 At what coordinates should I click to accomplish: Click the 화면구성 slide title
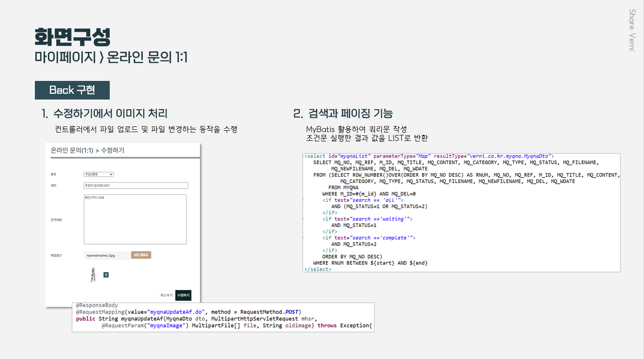tap(73, 37)
